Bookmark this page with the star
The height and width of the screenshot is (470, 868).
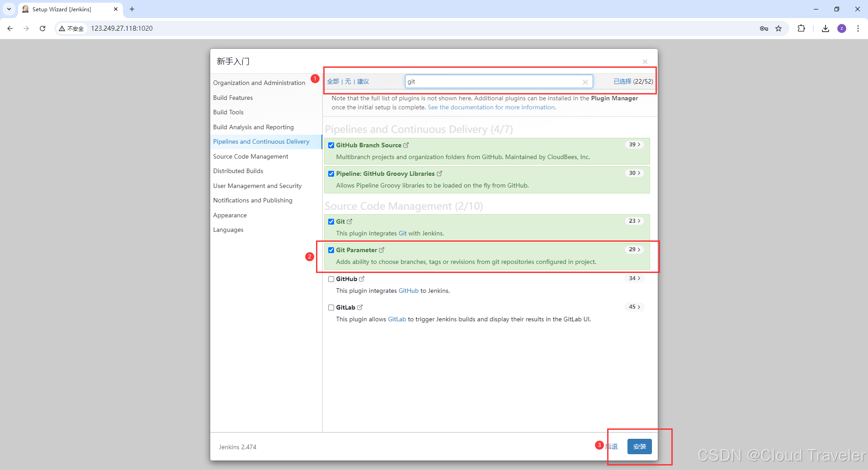point(778,28)
